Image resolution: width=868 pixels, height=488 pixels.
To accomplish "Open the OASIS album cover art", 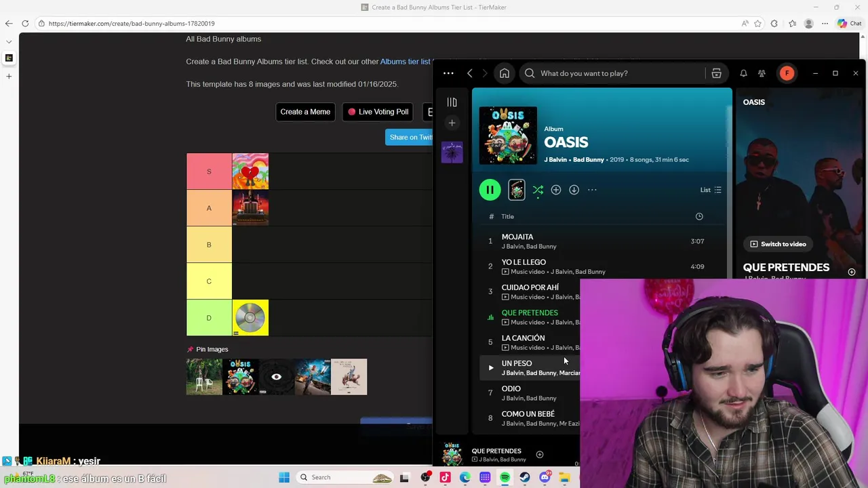I will pyautogui.click(x=508, y=135).
